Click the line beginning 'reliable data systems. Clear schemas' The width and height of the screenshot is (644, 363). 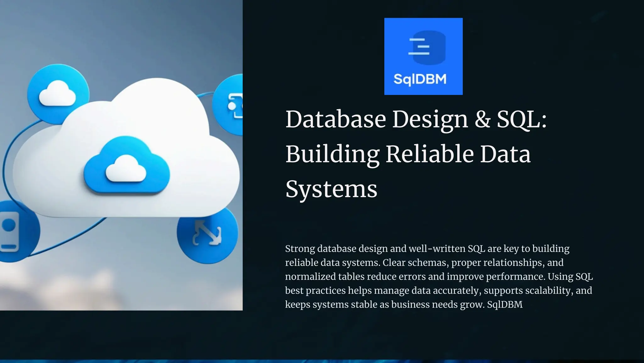[424, 263]
